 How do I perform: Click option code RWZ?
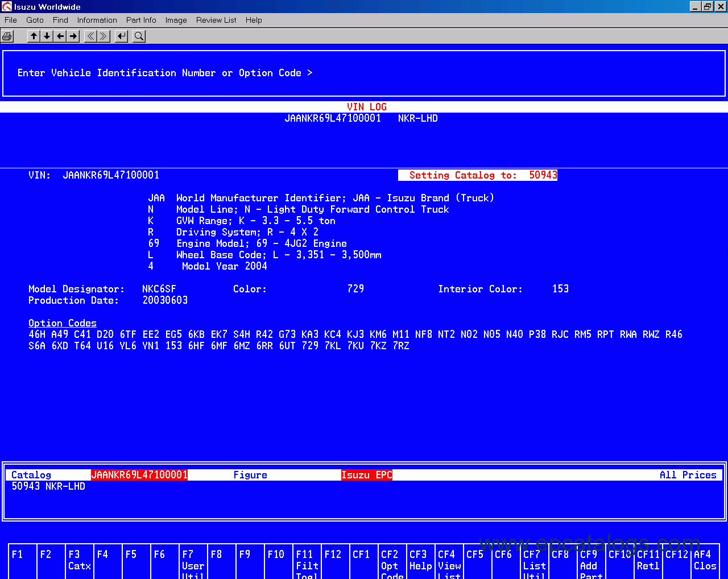click(x=651, y=334)
